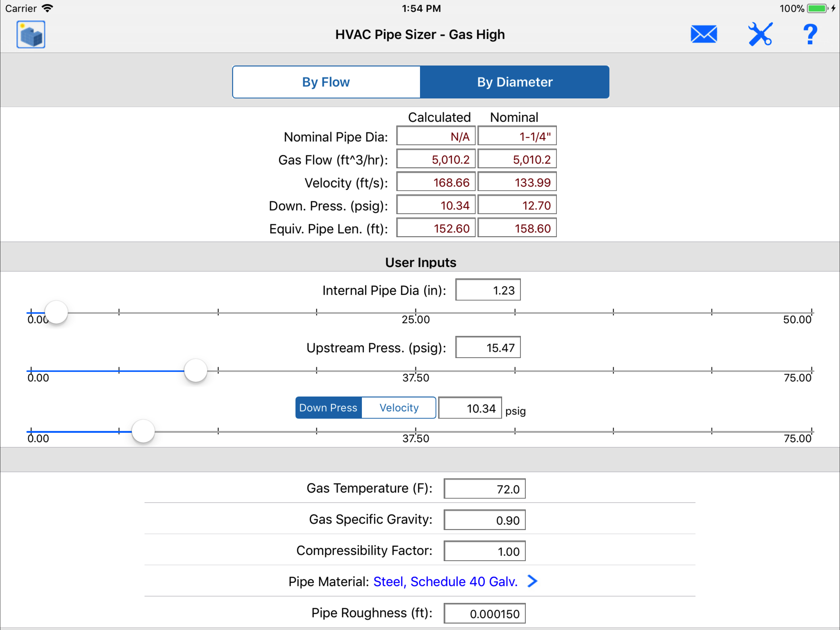Image resolution: width=840 pixels, height=630 pixels.
Task: Edit the Pipe Roughness value field
Action: click(x=484, y=613)
